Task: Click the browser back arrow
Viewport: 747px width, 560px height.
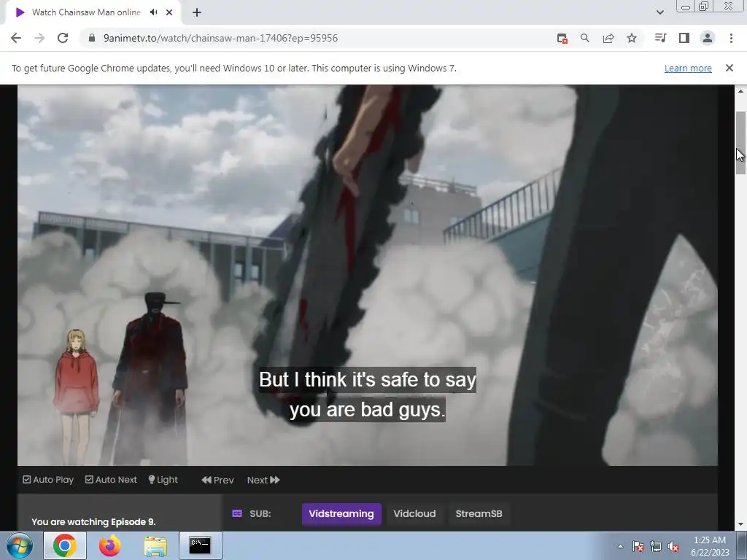Action: [16, 38]
